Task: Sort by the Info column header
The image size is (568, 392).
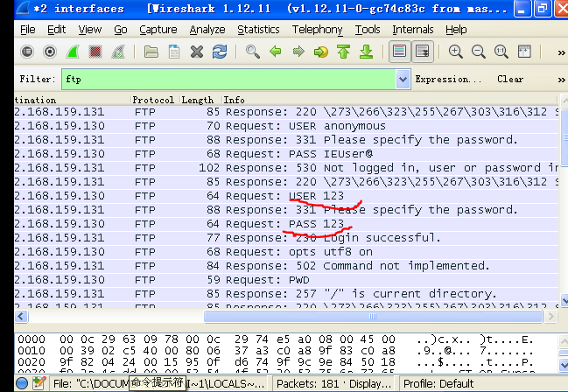Action: [389, 100]
